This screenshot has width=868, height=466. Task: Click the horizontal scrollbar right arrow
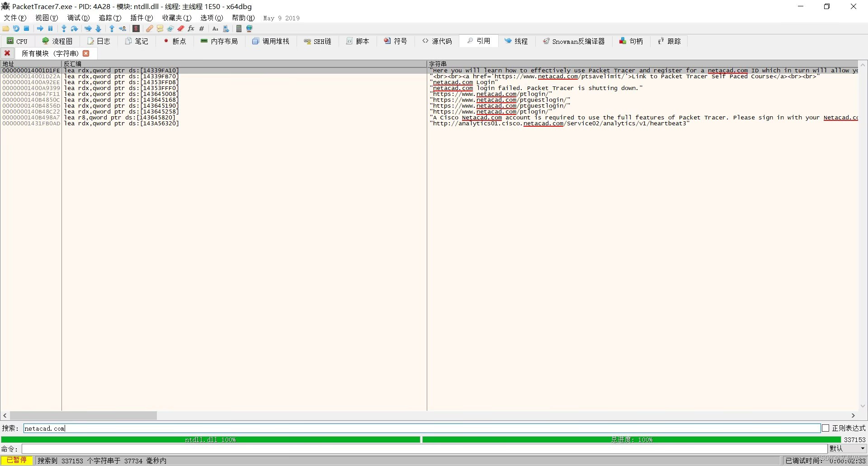[853, 415]
